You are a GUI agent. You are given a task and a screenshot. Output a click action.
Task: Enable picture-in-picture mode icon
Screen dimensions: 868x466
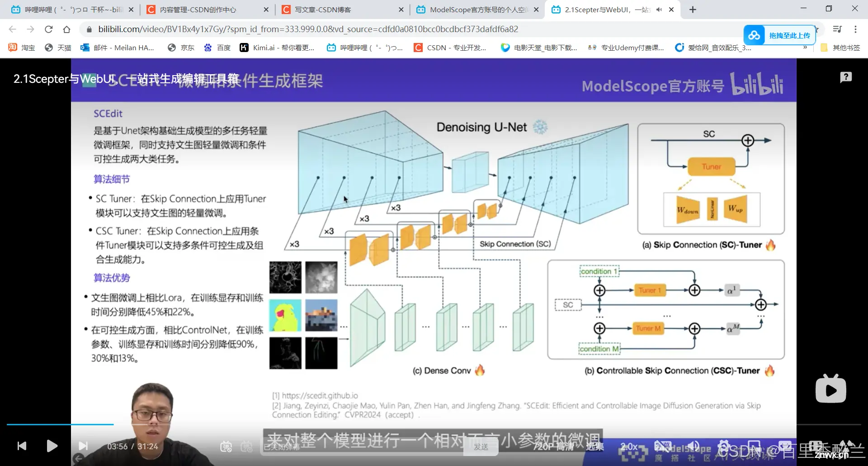tap(754, 447)
